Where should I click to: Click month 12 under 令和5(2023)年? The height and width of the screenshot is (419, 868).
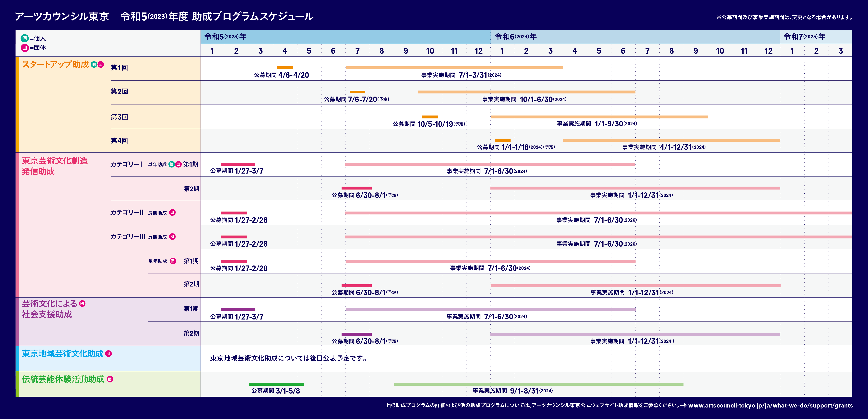pyautogui.click(x=478, y=51)
